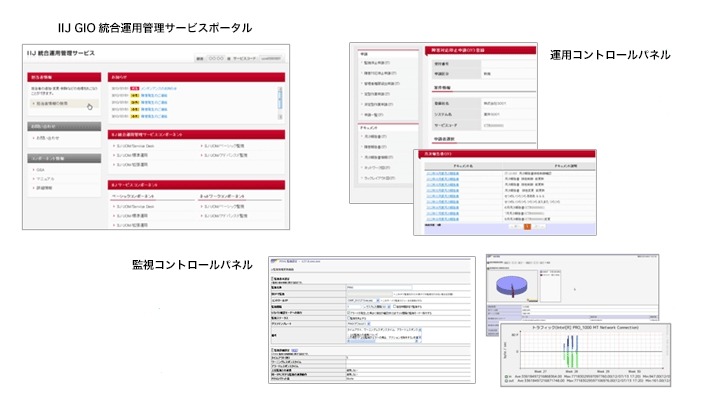708x403 pixels.
Task: Click the blue pie chart in monitoring report
Action: coord(511,286)
